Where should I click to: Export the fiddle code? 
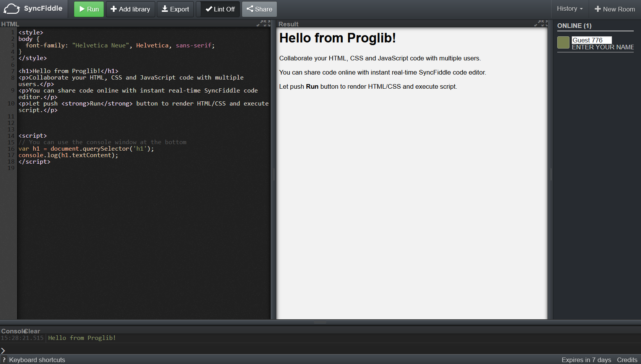[x=175, y=9]
